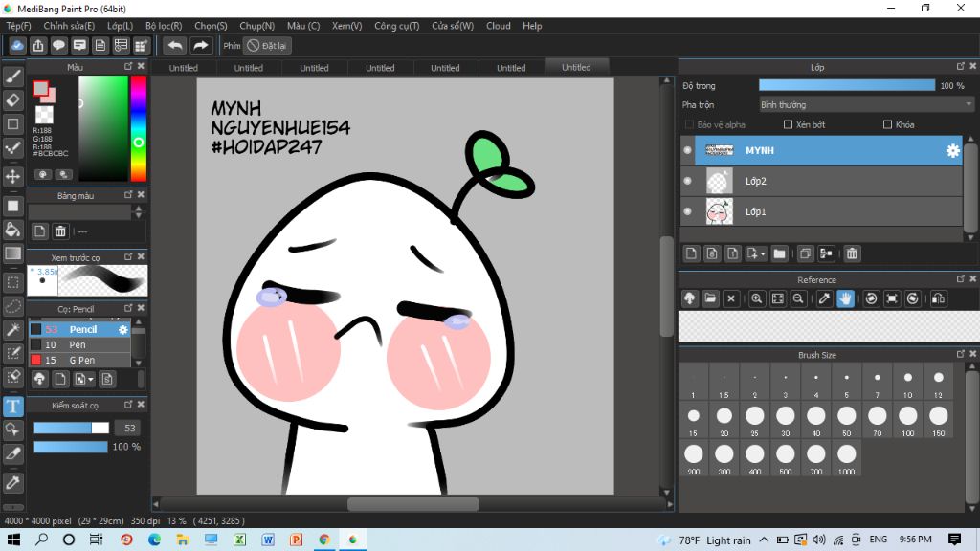Select the rectangular Selection tool

coord(13,282)
